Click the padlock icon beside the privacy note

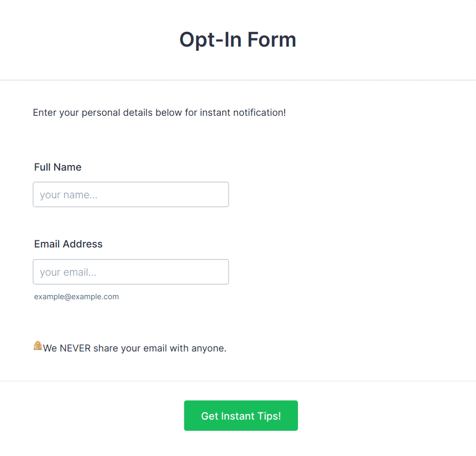coord(38,346)
